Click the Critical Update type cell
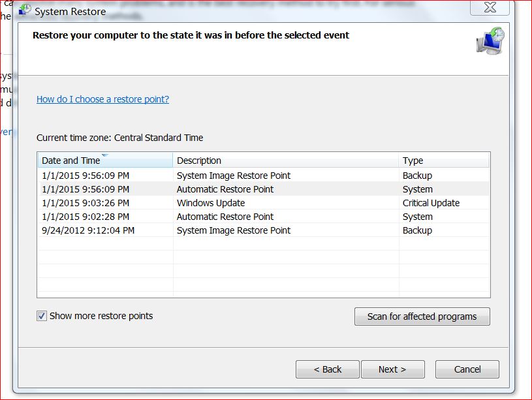Viewport: 532px width, 400px height. click(x=431, y=203)
